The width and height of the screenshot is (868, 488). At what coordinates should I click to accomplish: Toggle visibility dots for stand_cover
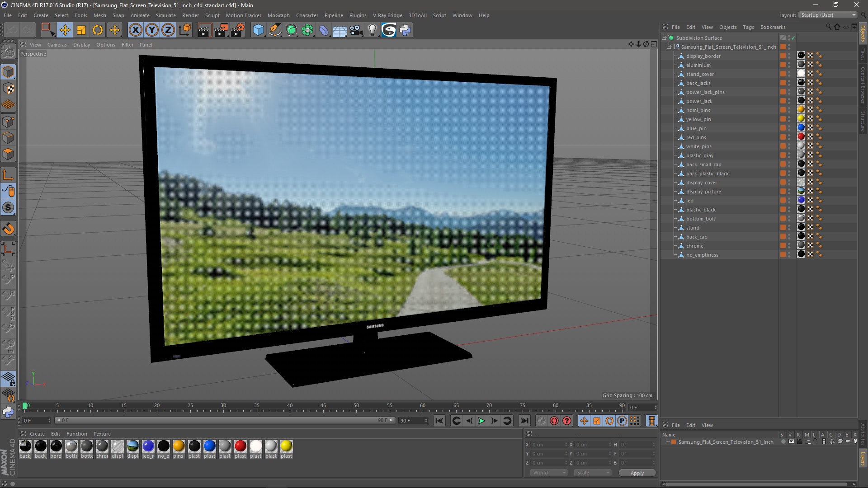tap(789, 74)
